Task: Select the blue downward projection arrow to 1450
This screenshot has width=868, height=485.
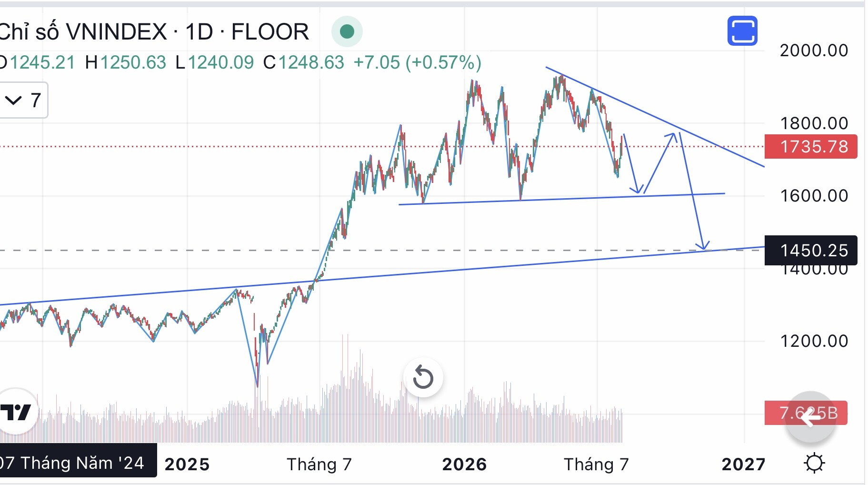Action: (x=692, y=191)
